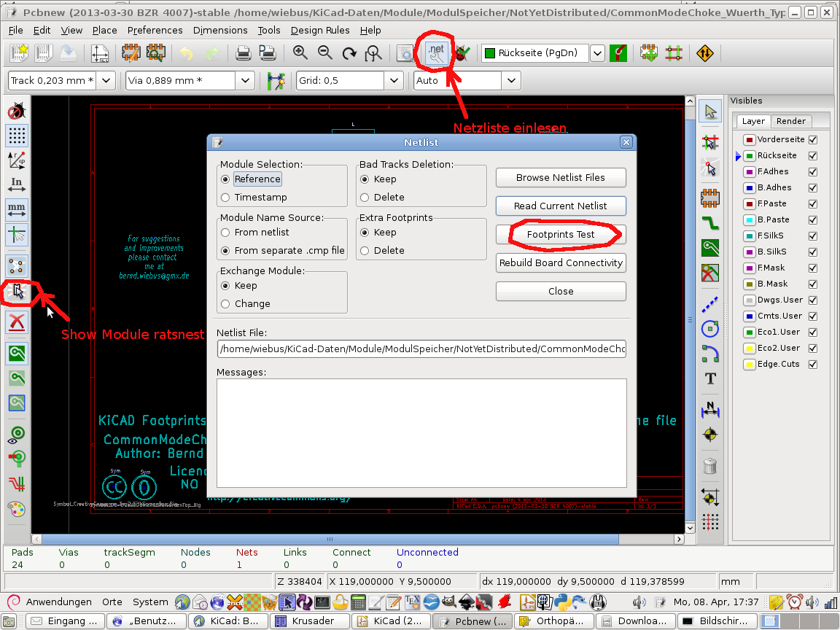
Task: Click the zoom in magnifier icon
Action: pyautogui.click(x=300, y=53)
